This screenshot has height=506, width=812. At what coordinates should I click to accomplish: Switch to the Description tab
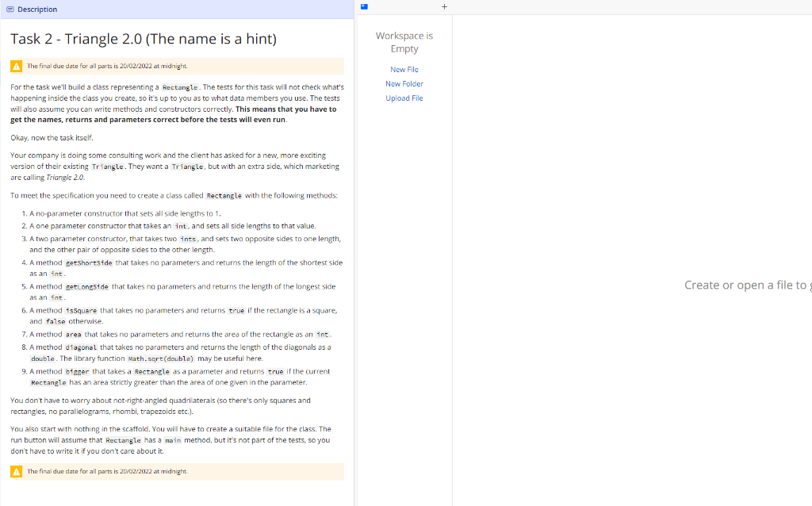click(x=36, y=9)
